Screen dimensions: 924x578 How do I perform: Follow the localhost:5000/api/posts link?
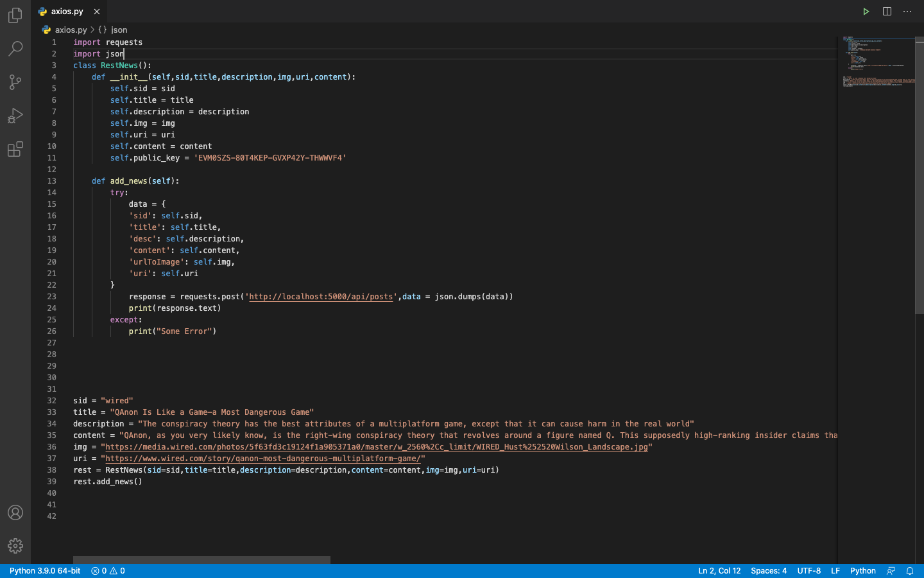pyautogui.click(x=321, y=297)
